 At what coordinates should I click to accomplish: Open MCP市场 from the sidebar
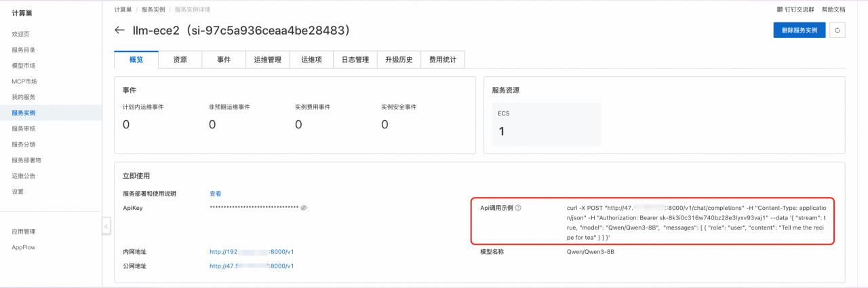tap(24, 82)
